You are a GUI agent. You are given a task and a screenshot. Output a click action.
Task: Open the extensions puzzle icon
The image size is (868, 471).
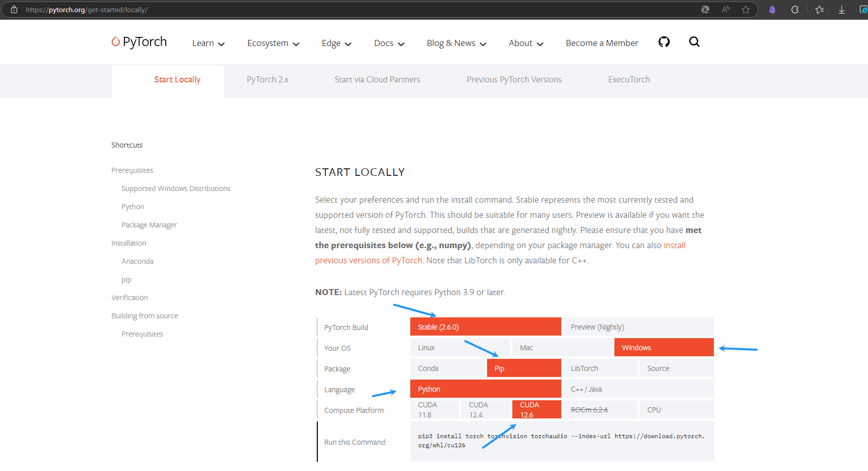coord(795,10)
